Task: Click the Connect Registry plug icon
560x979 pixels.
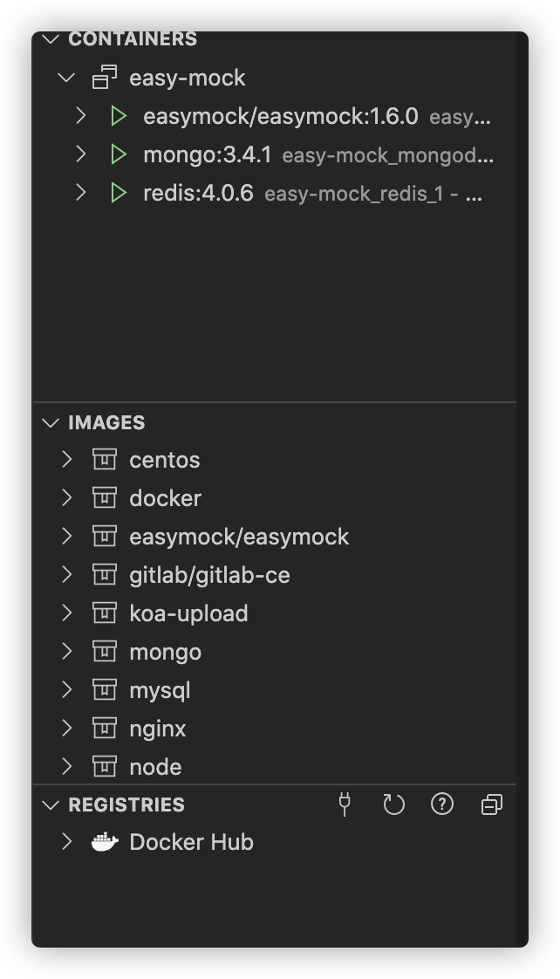Action: click(x=345, y=804)
